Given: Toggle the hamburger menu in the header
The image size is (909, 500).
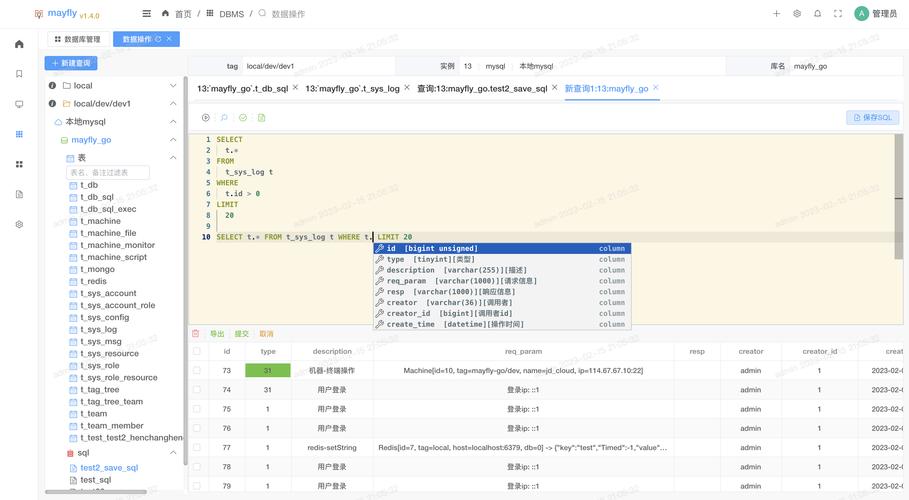Looking at the screenshot, I should coord(147,13).
